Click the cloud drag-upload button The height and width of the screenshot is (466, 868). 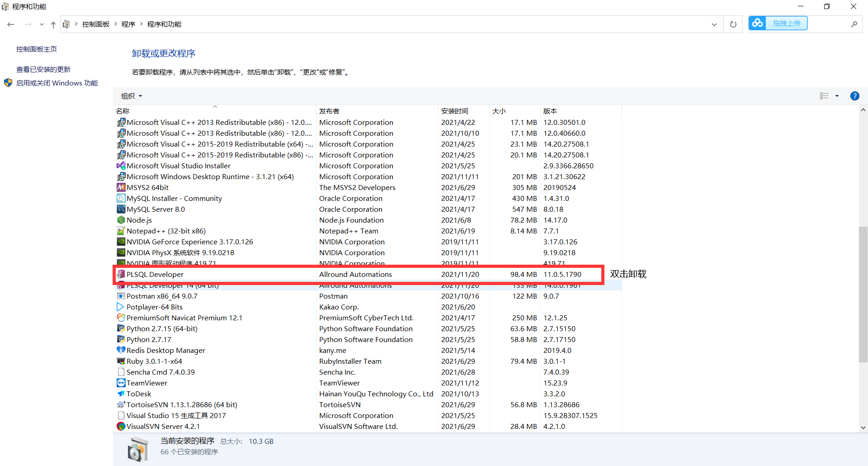778,23
